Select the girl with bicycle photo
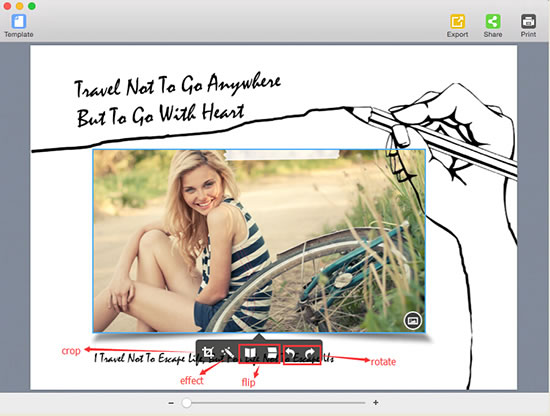Image resolution: width=550 pixels, height=416 pixels. tap(259, 241)
